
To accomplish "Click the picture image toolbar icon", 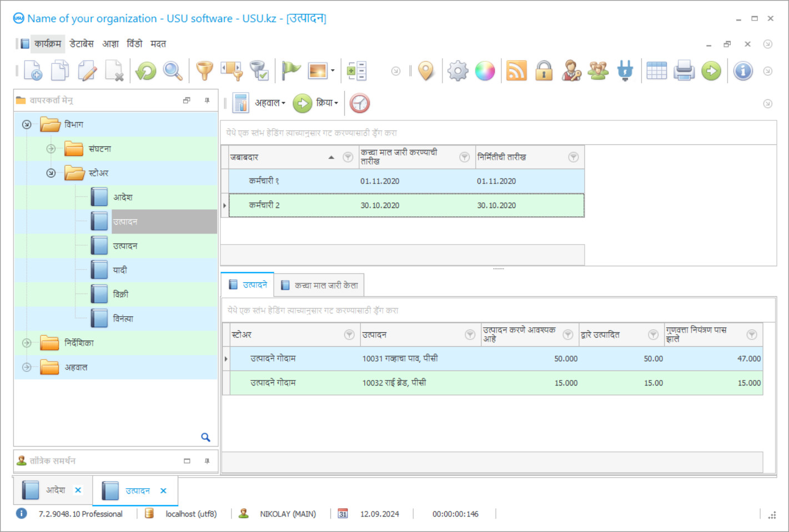I will click(318, 70).
